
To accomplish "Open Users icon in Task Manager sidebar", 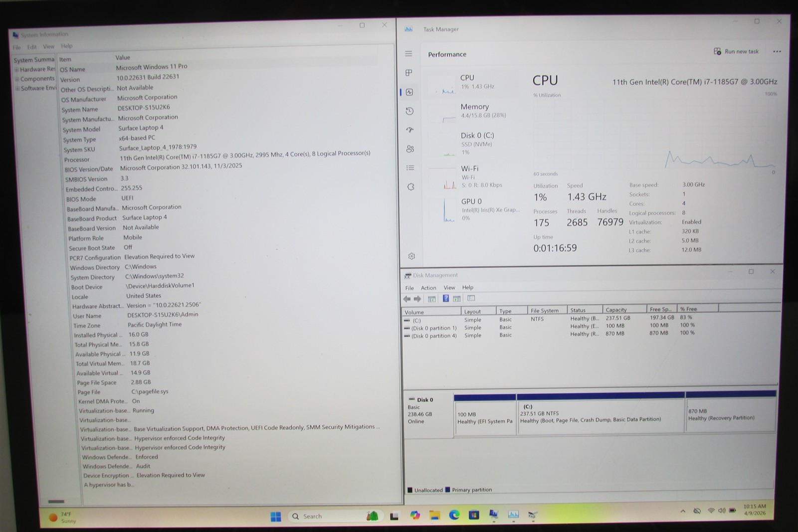I will 410,149.
